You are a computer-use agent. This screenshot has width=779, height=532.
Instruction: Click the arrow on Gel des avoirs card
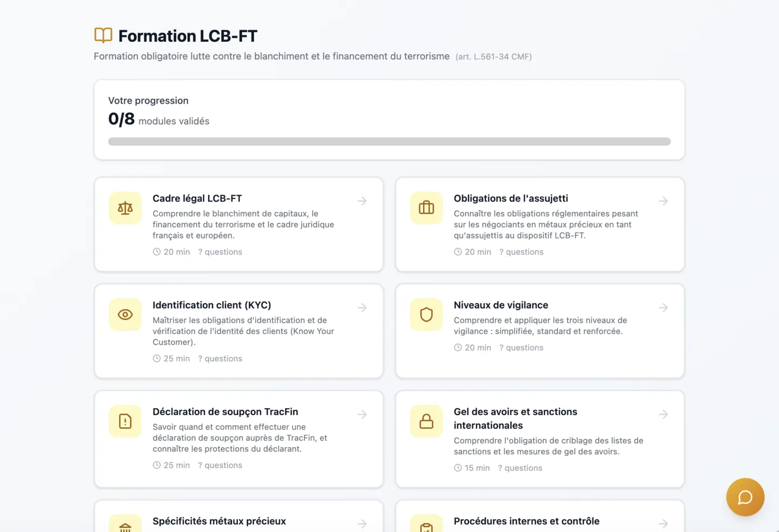pos(663,414)
